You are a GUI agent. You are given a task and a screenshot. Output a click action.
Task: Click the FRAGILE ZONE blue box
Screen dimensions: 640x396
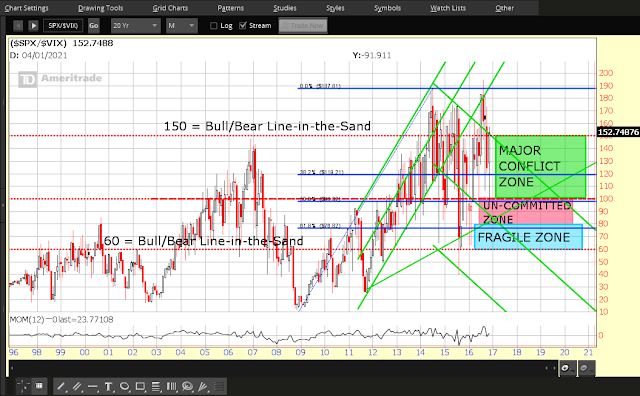click(x=528, y=237)
